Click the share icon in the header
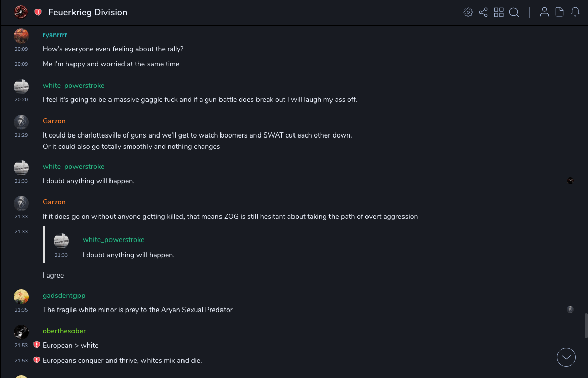 (483, 12)
